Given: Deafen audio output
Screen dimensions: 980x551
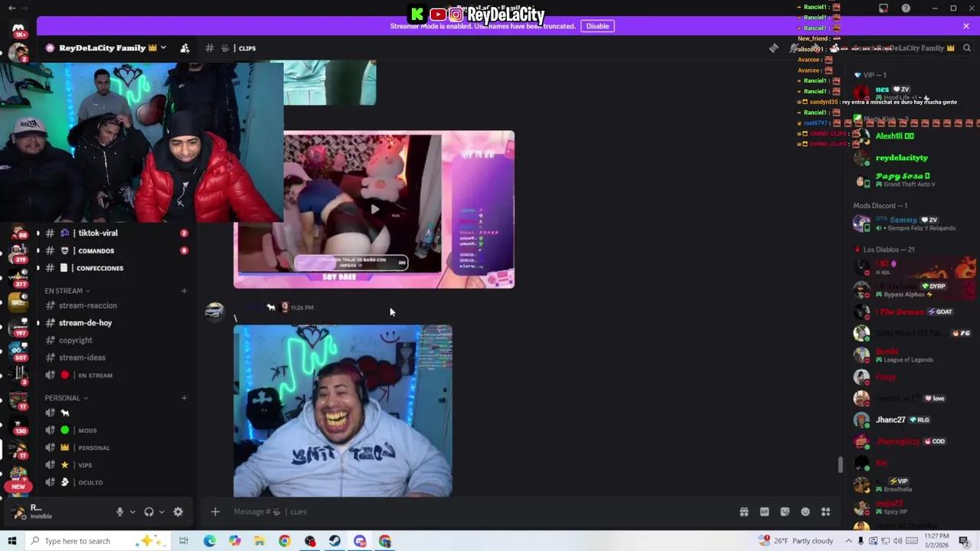Looking at the screenshot, I should (x=149, y=511).
